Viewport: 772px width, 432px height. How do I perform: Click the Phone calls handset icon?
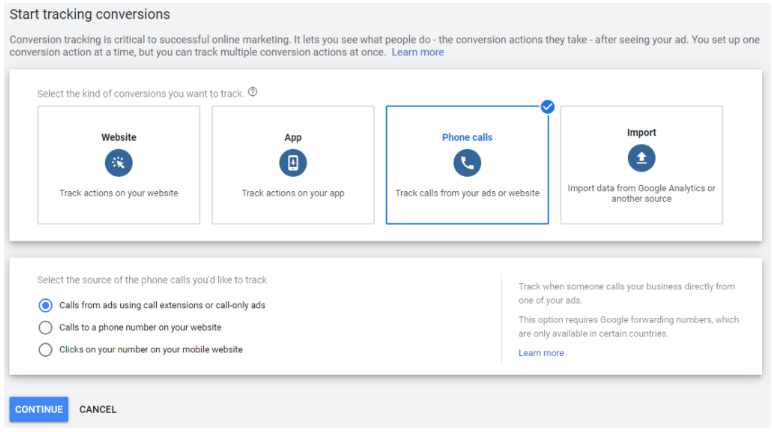click(x=467, y=163)
